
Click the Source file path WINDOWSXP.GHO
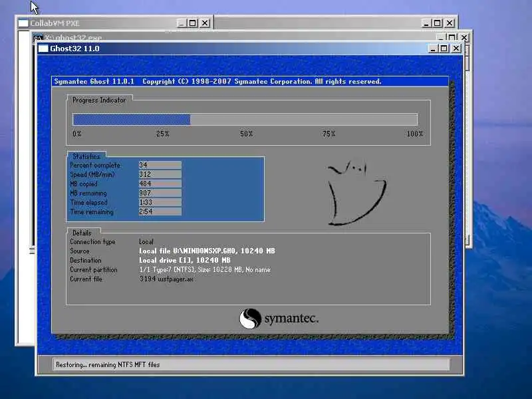(x=207, y=251)
